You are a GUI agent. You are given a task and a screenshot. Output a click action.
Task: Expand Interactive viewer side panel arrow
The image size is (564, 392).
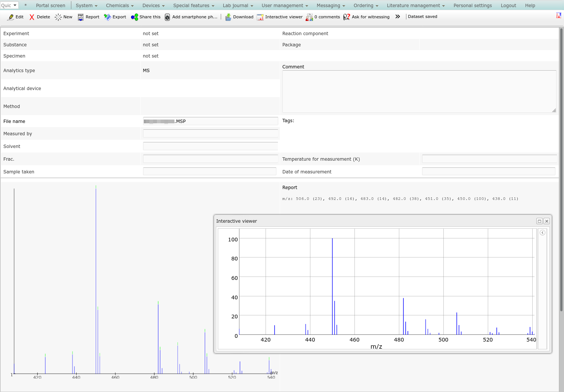542,233
